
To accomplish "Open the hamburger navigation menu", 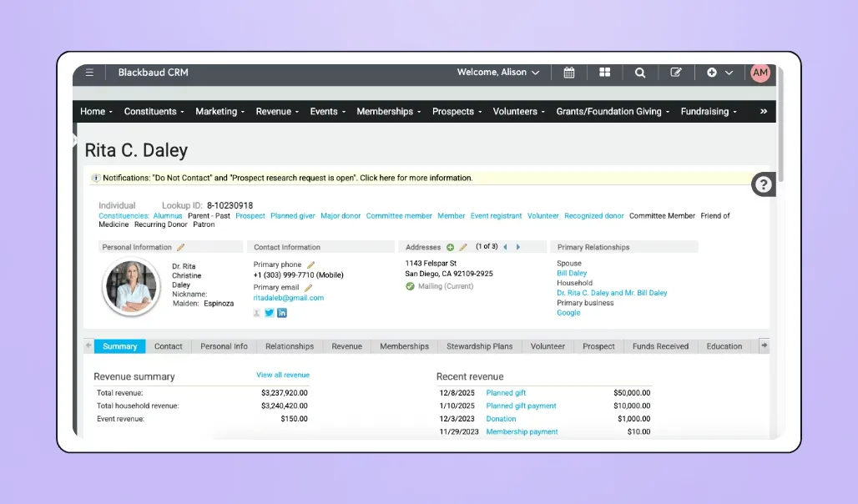I will (90, 73).
